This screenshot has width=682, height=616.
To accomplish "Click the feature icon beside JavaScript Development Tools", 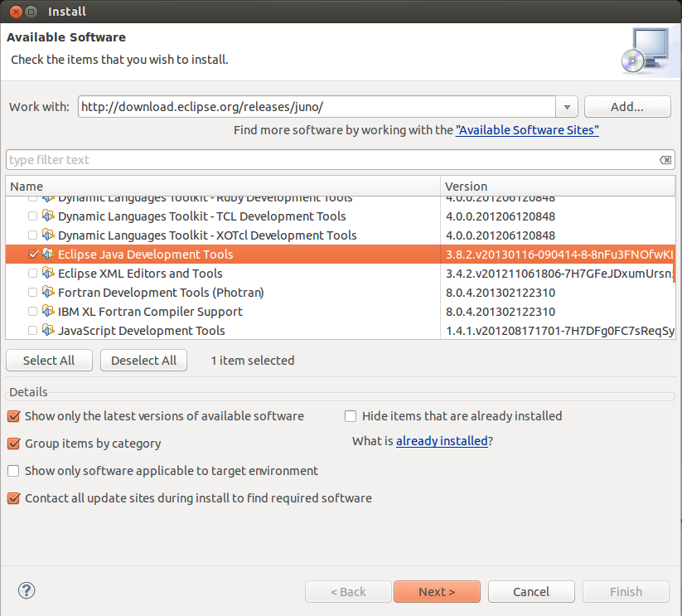I will [48, 330].
